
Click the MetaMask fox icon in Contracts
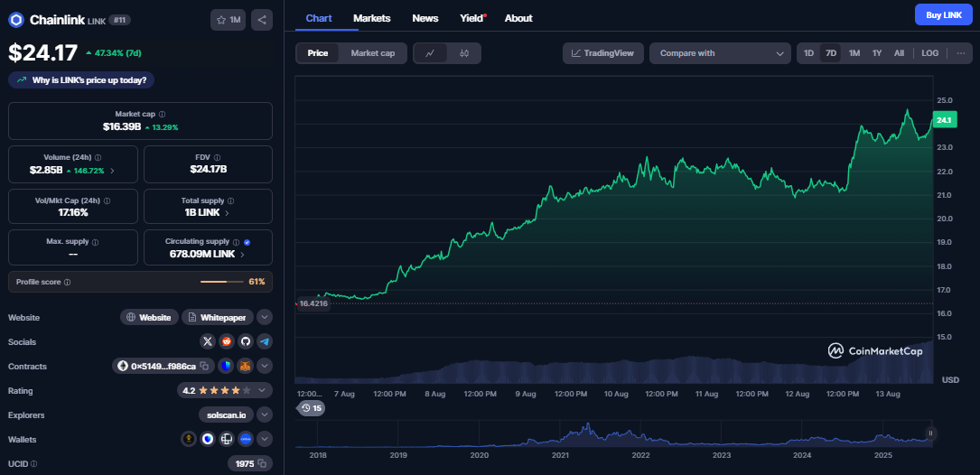[246, 366]
